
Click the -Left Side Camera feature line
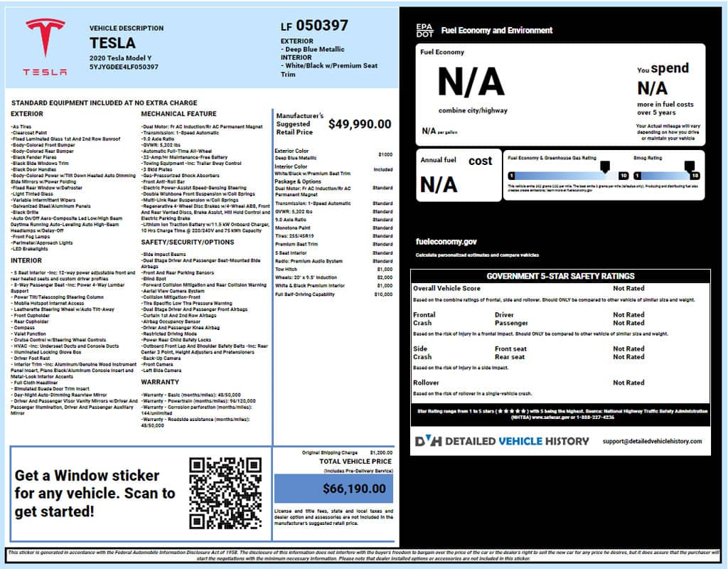coord(161,370)
